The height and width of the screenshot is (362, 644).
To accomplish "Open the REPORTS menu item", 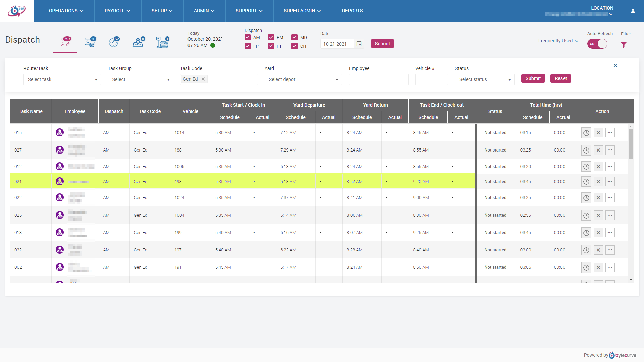I will point(352,11).
